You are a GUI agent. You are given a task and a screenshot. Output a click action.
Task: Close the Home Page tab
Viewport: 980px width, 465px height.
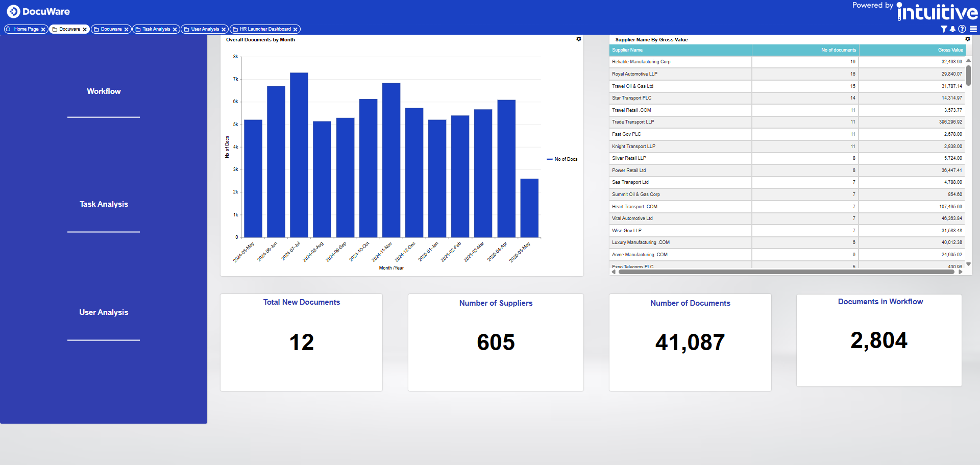[43, 30]
